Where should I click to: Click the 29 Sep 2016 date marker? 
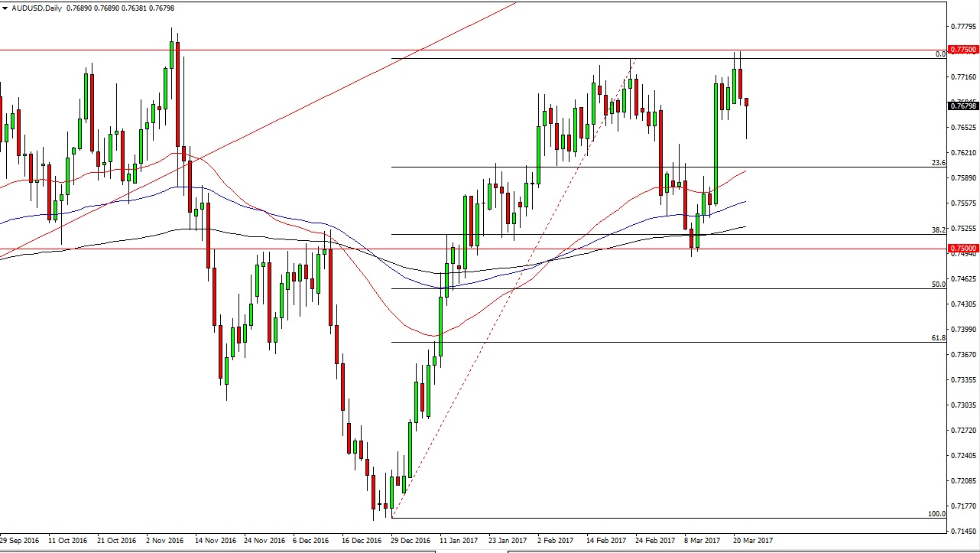click(x=21, y=540)
